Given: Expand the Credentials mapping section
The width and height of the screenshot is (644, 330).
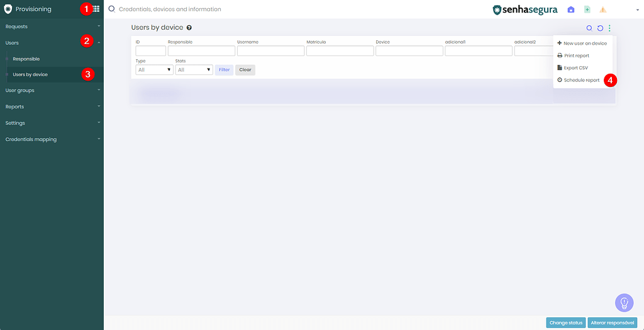Looking at the screenshot, I should click(x=52, y=139).
